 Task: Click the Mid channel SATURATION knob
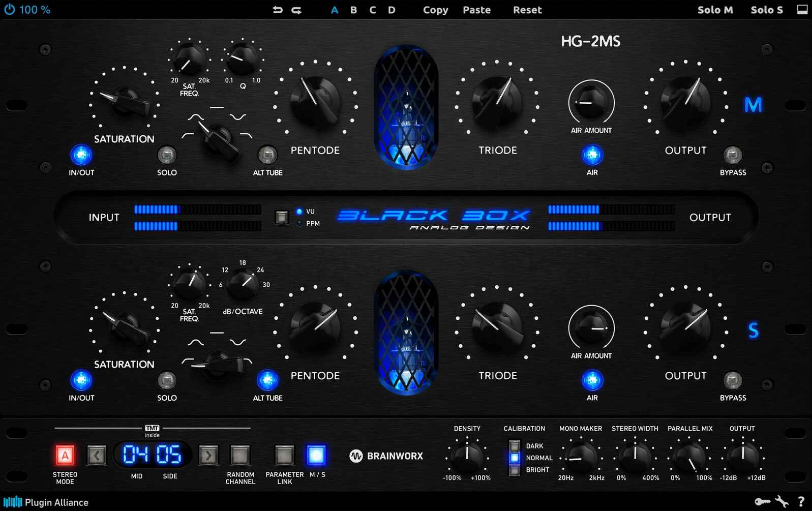click(x=125, y=101)
